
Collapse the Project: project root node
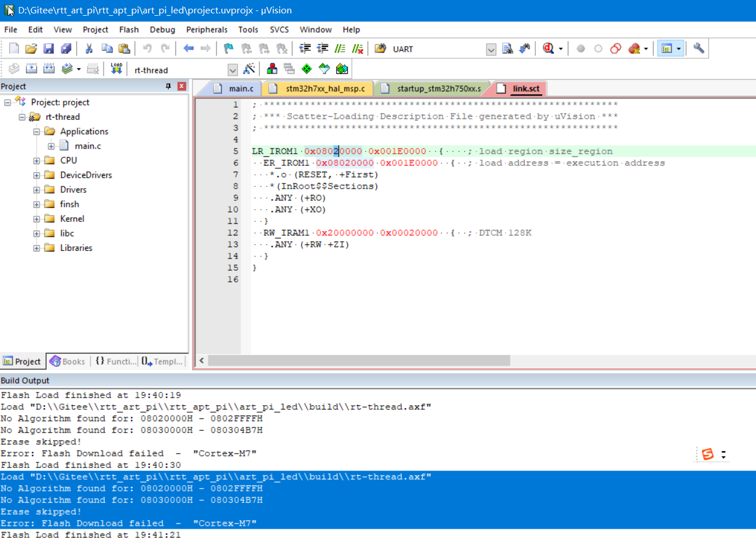click(8, 102)
